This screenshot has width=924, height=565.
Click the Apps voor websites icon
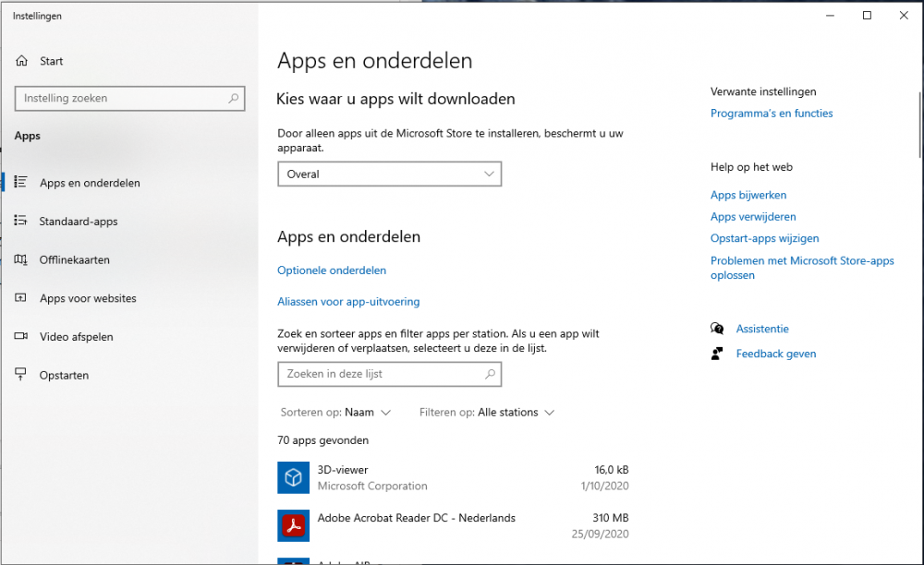[x=21, y=298]
